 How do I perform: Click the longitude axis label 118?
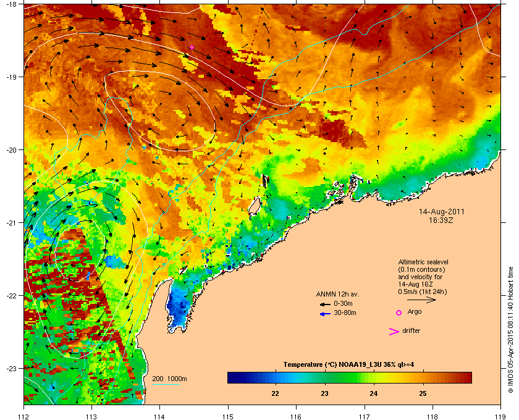(x=432, y=417)
